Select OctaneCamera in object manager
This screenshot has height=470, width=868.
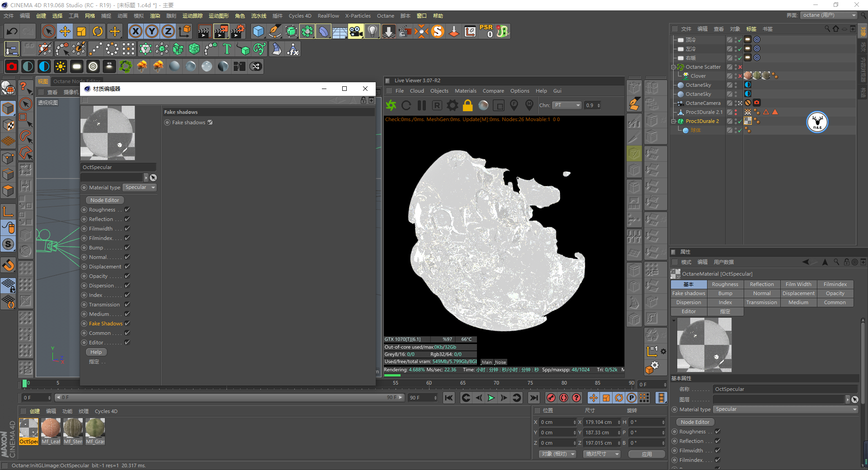coord(703,103)
